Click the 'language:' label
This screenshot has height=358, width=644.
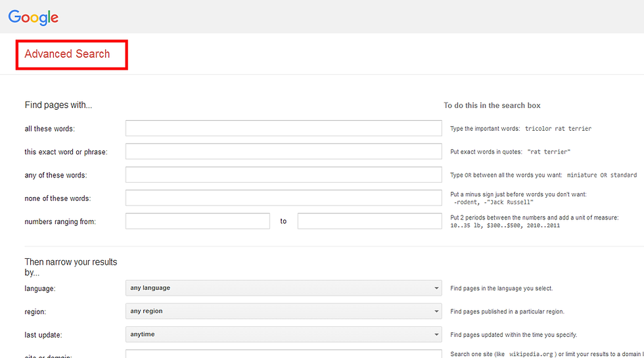tap(40, 288)
